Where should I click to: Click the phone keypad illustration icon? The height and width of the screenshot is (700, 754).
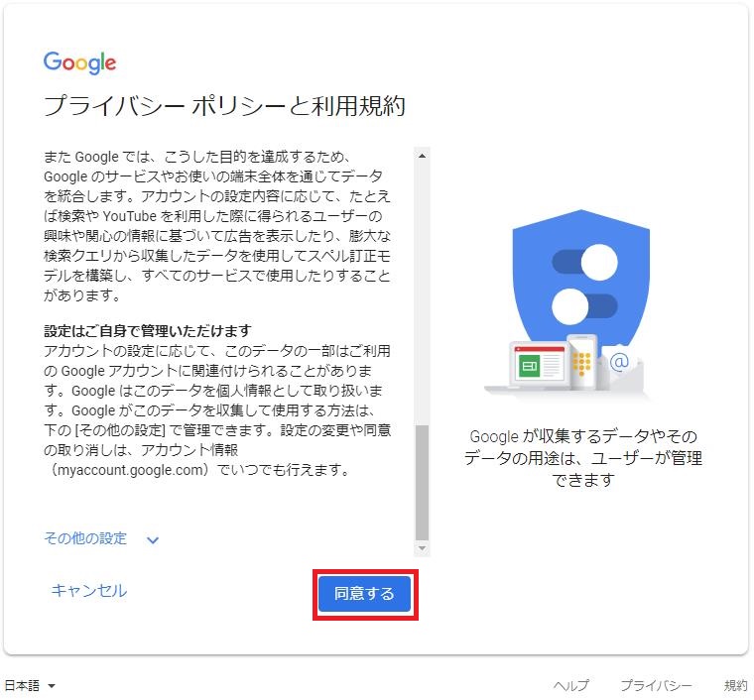(582, 362)
